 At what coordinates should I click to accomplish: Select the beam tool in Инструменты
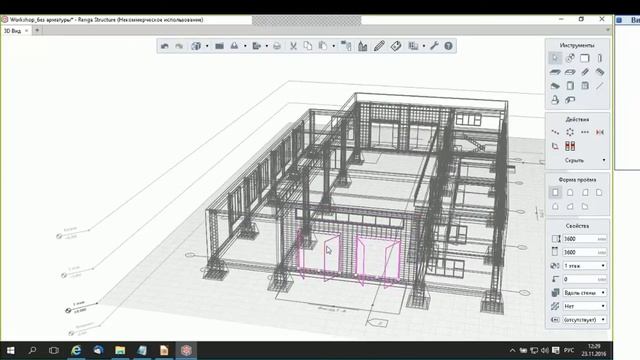click(585, 72)
